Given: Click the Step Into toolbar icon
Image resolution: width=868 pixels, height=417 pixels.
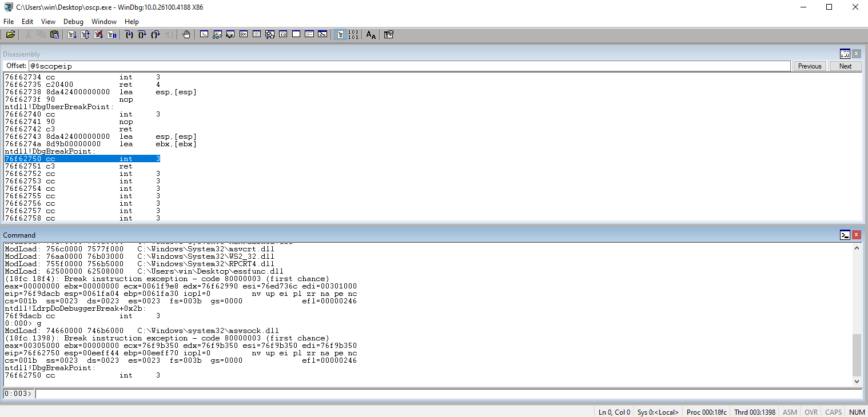Looking at the screenshot, I should pos(129,35).
